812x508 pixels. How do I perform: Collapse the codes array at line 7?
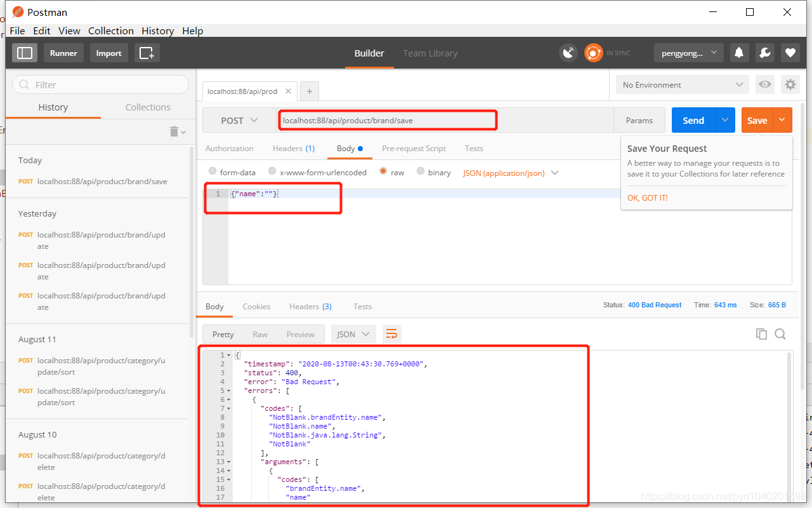(228, 409)
